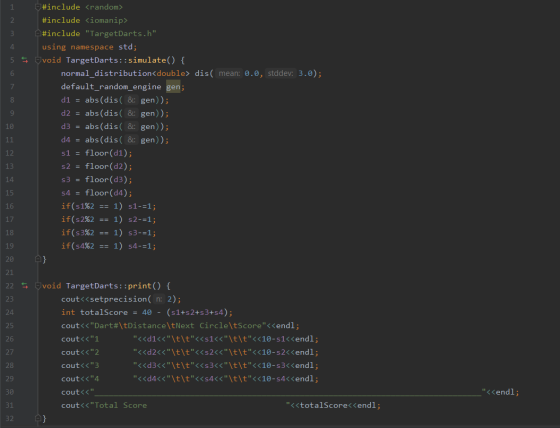
Task: Click line number 16 in the gutter
Action: (10, 206)
